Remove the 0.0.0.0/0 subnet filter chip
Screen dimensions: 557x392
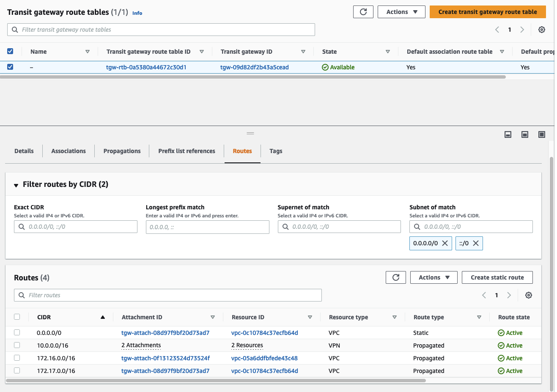tap(445, 243)
